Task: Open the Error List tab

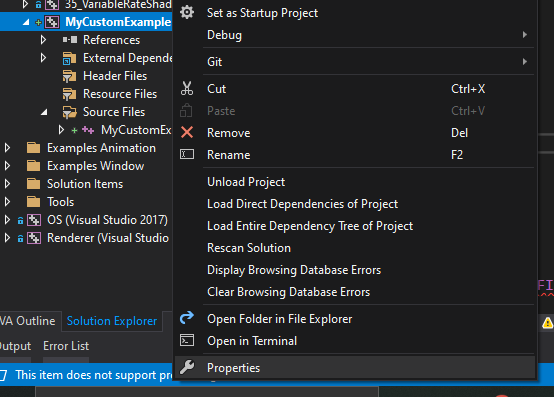Action: point(66,346)
